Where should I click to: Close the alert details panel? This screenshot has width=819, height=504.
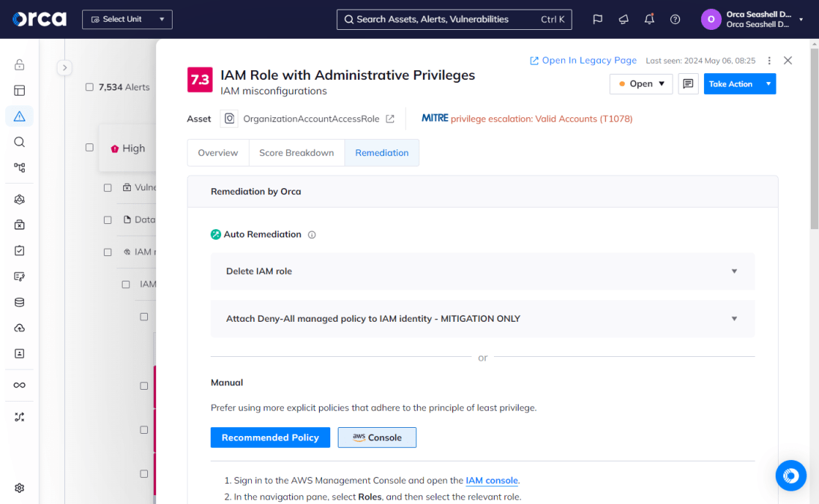(788, 60)
